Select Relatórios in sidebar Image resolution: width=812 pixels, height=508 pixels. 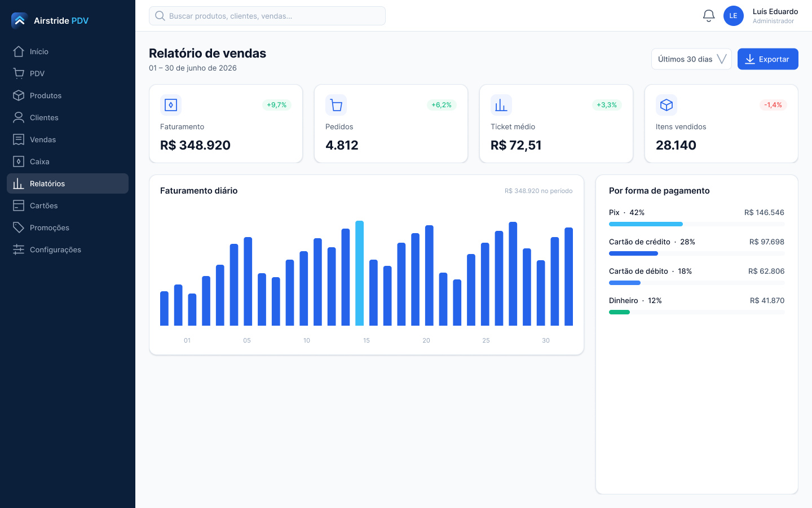(x=68, y=183)
